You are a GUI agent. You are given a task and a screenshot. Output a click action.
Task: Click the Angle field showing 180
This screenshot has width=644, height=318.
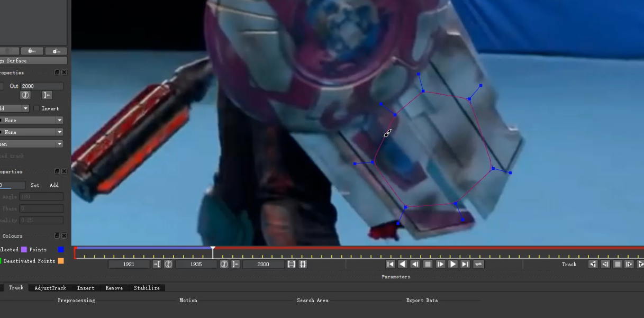click(41, 197)
